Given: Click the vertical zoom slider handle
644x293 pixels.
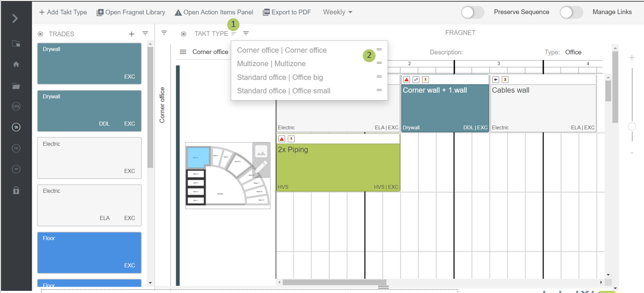Looking at the screenshot, I should [x=632, y=126].
